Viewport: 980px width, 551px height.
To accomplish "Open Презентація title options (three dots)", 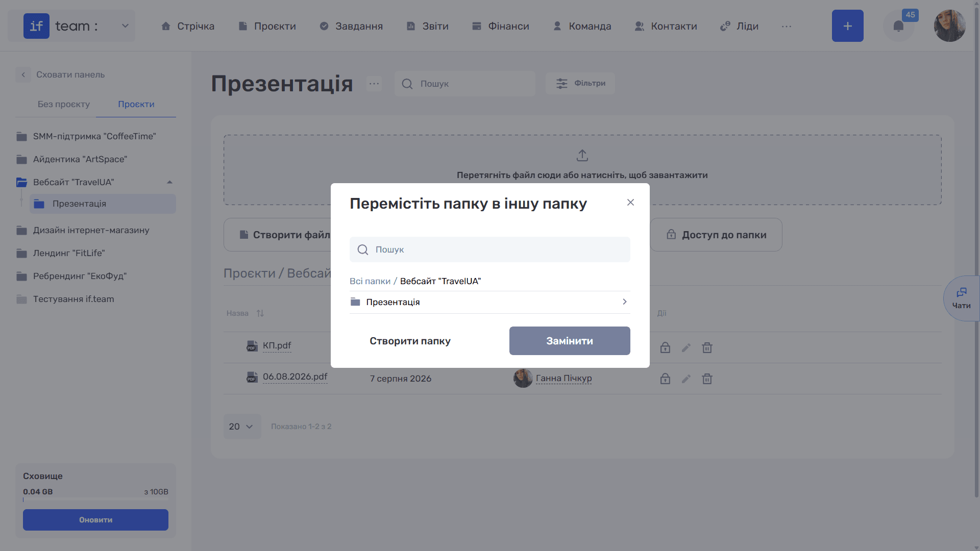I will (374, 84).
